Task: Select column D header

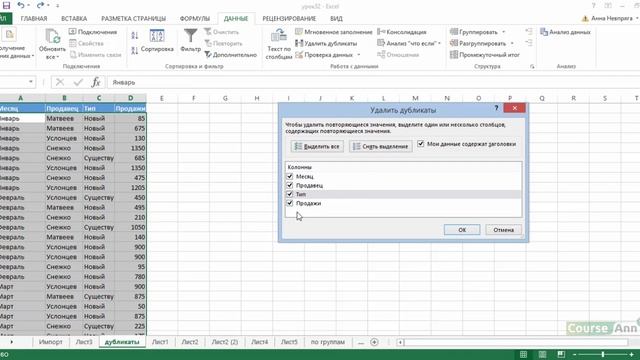Action: tap(130, 98)
